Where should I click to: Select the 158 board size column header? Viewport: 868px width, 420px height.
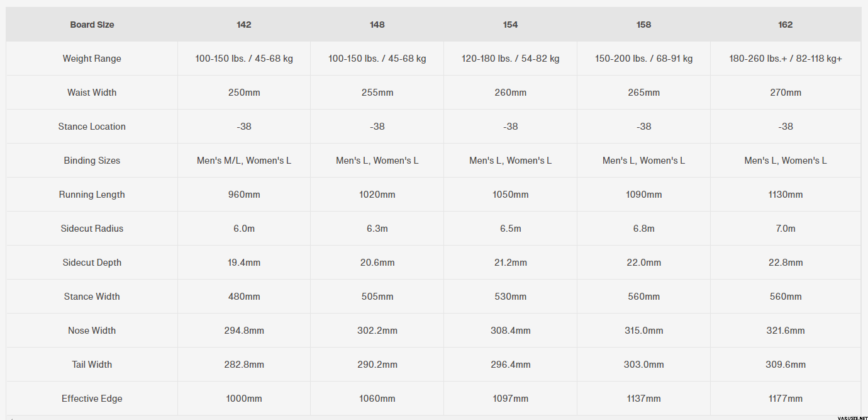coord(644,25)
